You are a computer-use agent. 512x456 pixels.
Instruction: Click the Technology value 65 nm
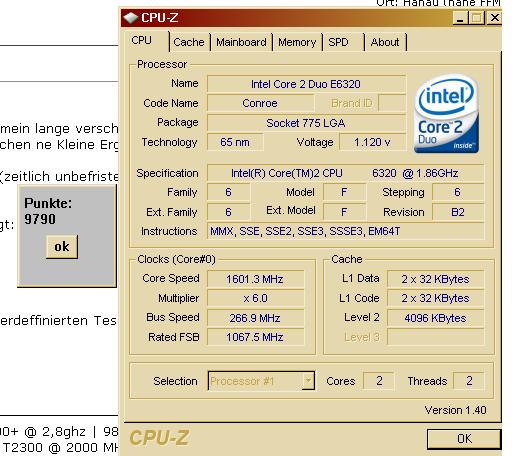(235, 142)
